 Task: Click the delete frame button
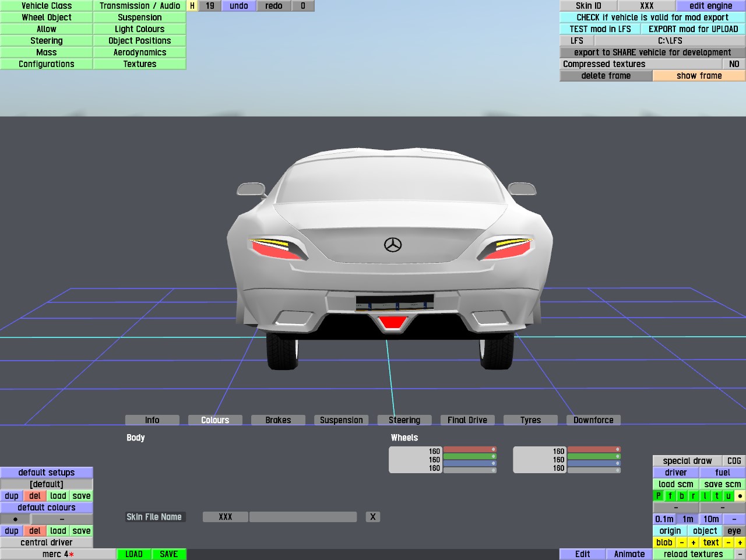pos(606,76)
